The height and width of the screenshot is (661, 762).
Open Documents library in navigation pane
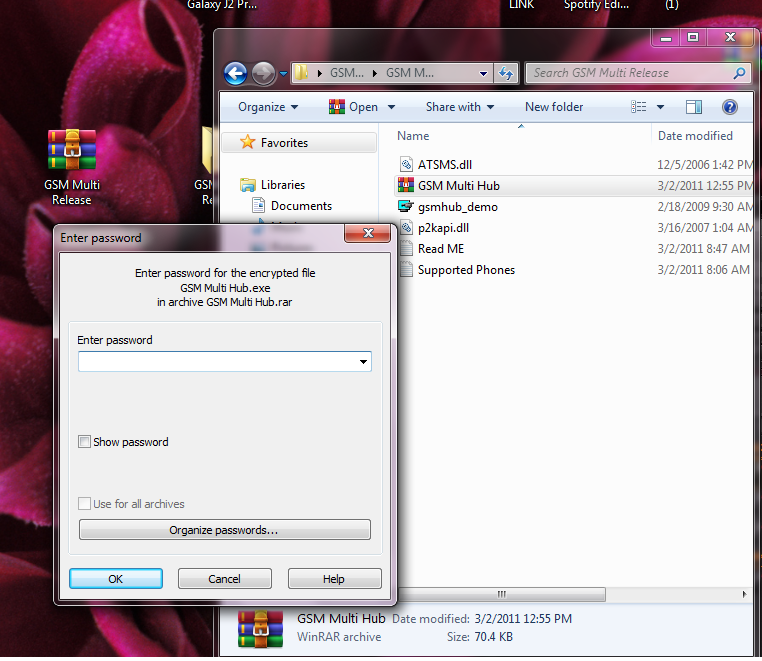301,206
